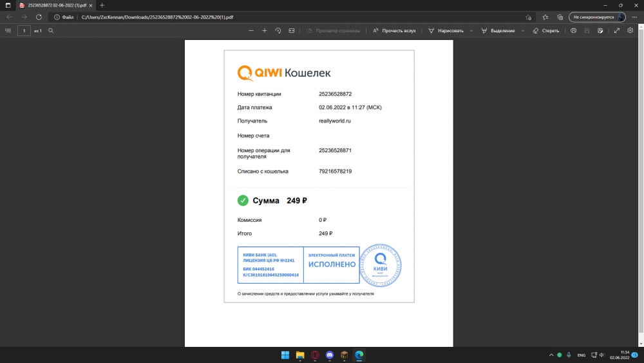
Task: Open the browser settings and more menu
Action: (x=634, y=17)
